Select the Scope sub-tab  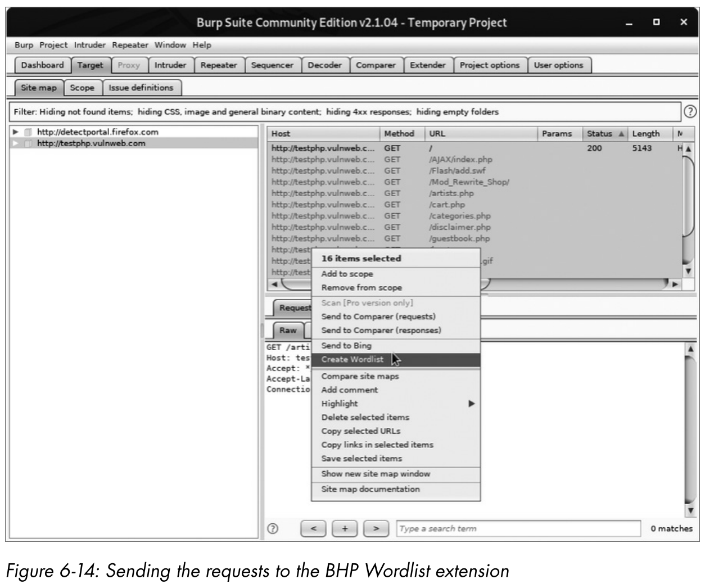tap(83, 88)
